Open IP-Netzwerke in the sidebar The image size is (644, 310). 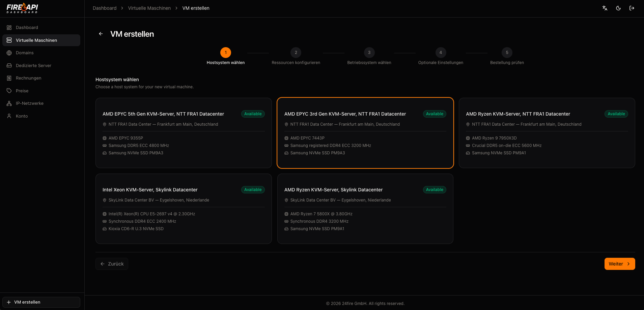pos(41,103)
